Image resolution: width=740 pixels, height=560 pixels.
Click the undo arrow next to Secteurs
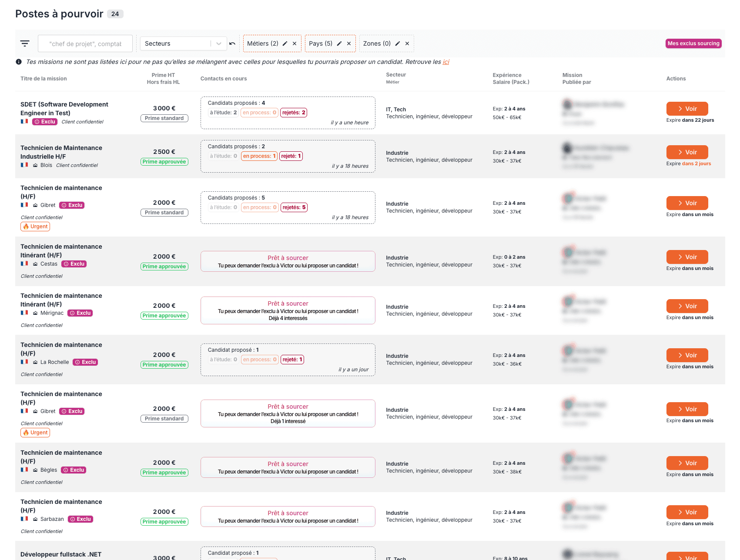coord(233,43)
